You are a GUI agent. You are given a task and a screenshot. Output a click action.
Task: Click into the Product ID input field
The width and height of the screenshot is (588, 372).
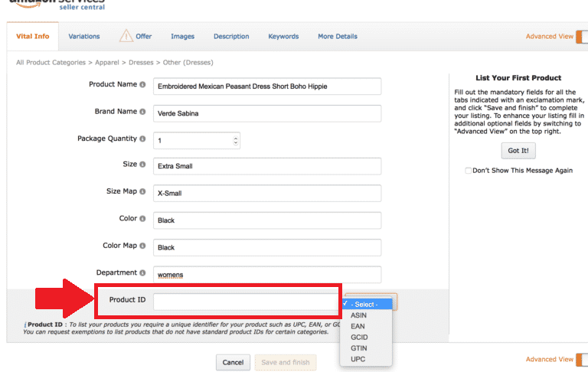pyautogui.click(x=245, y=302)
